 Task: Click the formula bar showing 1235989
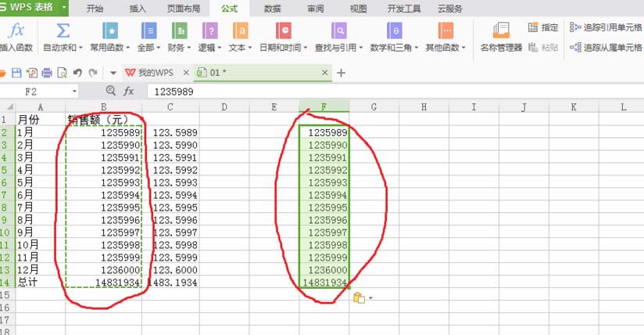pos(395,92)
